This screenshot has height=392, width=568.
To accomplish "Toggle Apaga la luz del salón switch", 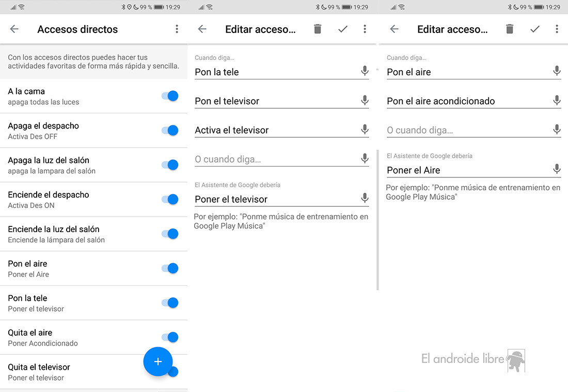I will 170,165.
